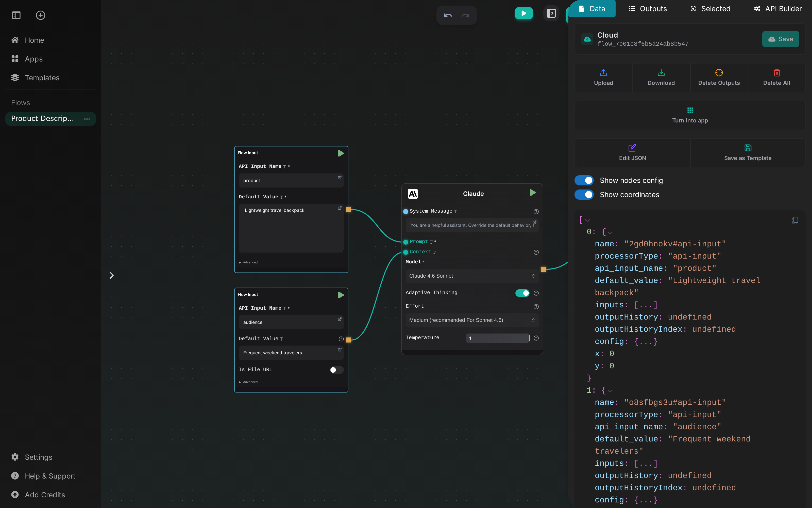
Task: Expand editor for Lightweight travel backpack value
Action: (340, 208)
